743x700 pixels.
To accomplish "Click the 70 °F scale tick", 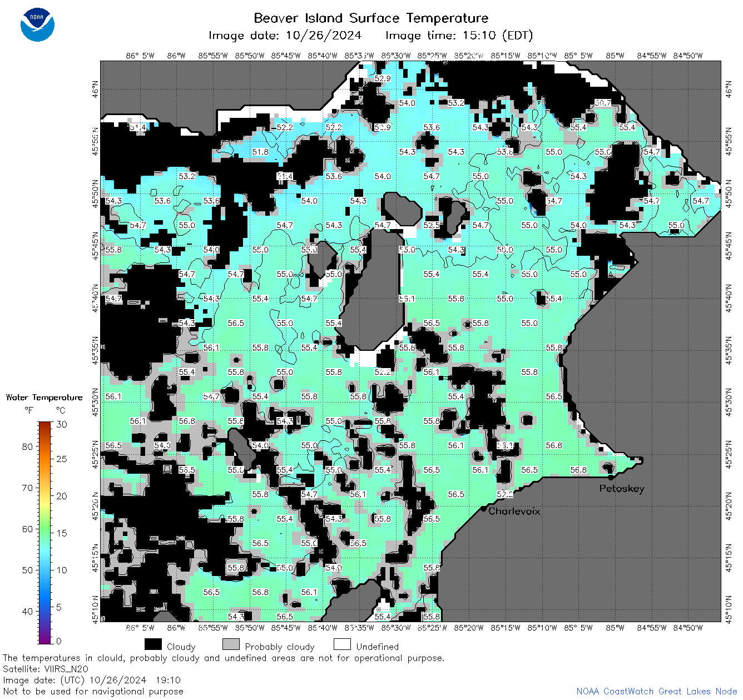I will pyautogui.click(x=27, y=488).
